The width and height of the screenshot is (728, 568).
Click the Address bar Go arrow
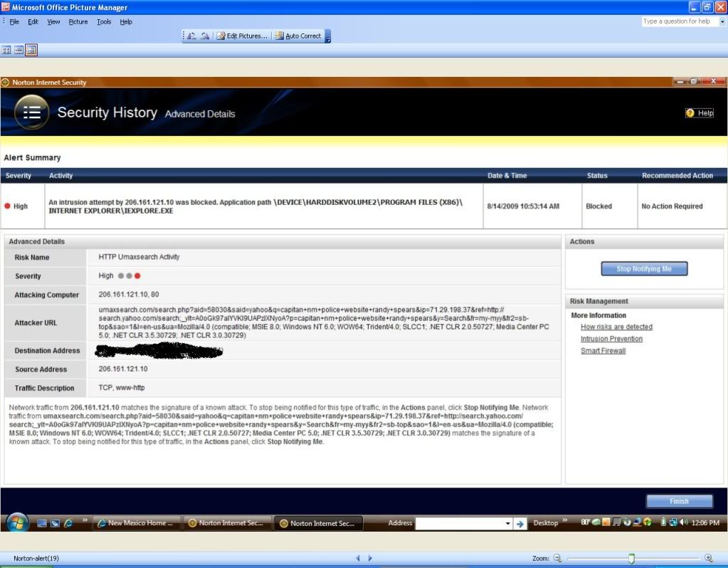[x=520, y=523]
